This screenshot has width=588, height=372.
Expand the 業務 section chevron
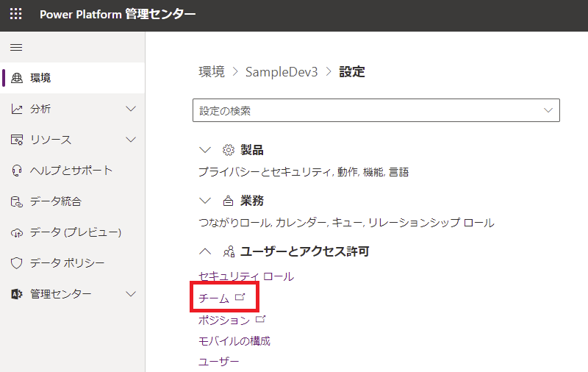click(205, 201)
